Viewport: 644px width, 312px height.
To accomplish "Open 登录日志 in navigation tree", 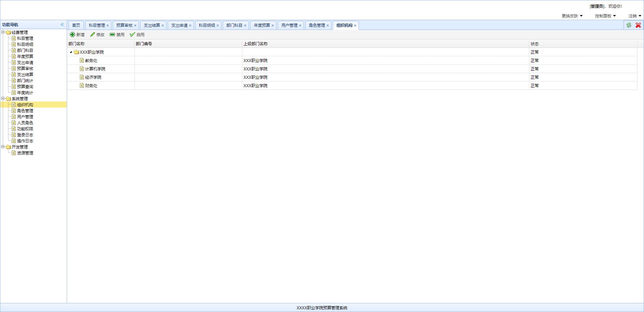I will [25, 135].
